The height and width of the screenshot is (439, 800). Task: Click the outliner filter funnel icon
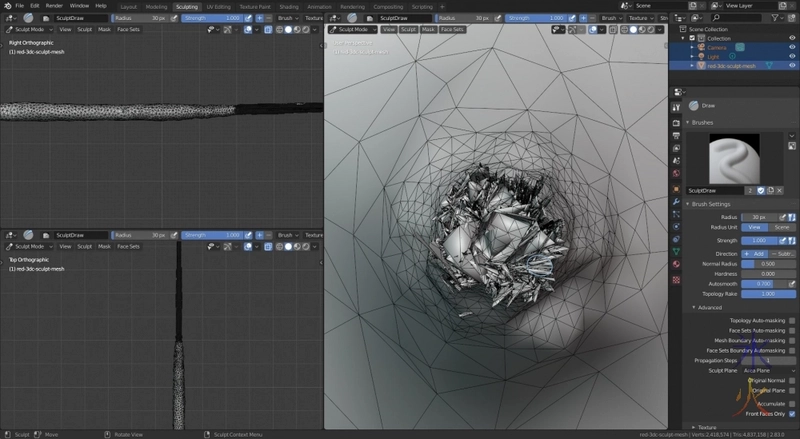click(x=775, y=18)
